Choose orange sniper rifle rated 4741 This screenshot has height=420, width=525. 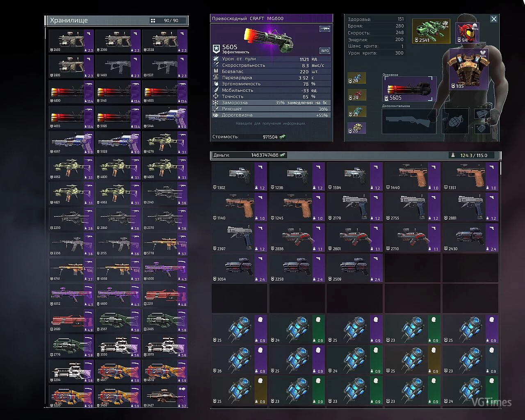[71, 270]
